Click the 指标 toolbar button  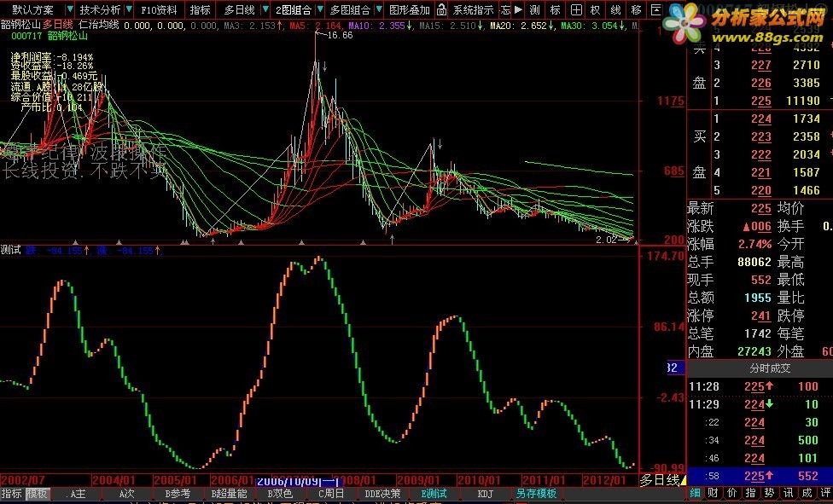[201, 9]
